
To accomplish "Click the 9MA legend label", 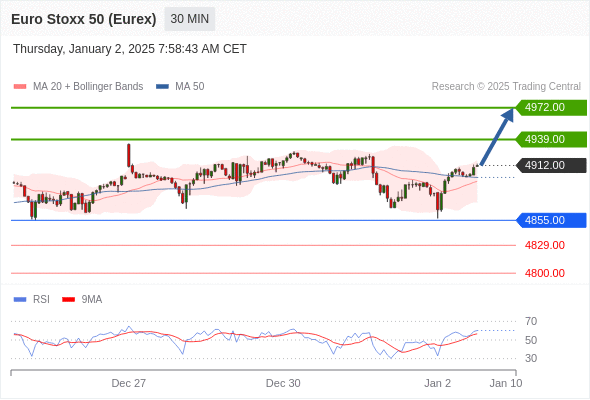I will tap(92, 300).
